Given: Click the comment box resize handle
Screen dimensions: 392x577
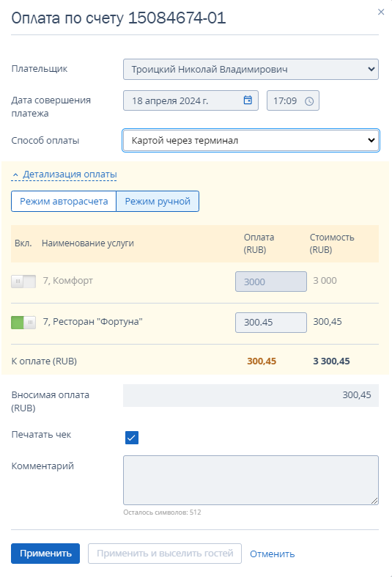Looking at the screenshot, I should [x=374, y=501].
